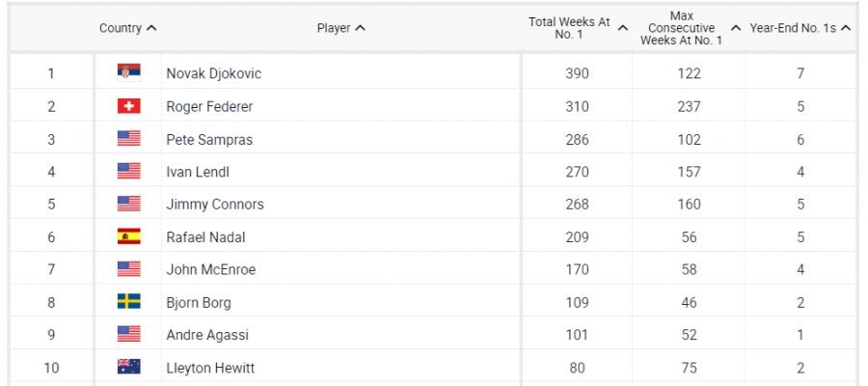Click the Switzerland flag icon beside Roger Federer
868x386 pixels.
click(128, 106)
